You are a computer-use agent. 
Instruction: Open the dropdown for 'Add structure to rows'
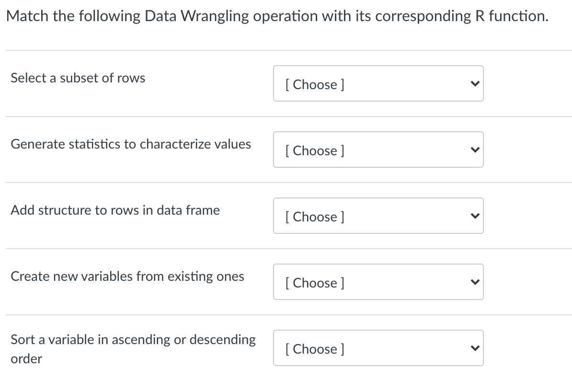378,216
